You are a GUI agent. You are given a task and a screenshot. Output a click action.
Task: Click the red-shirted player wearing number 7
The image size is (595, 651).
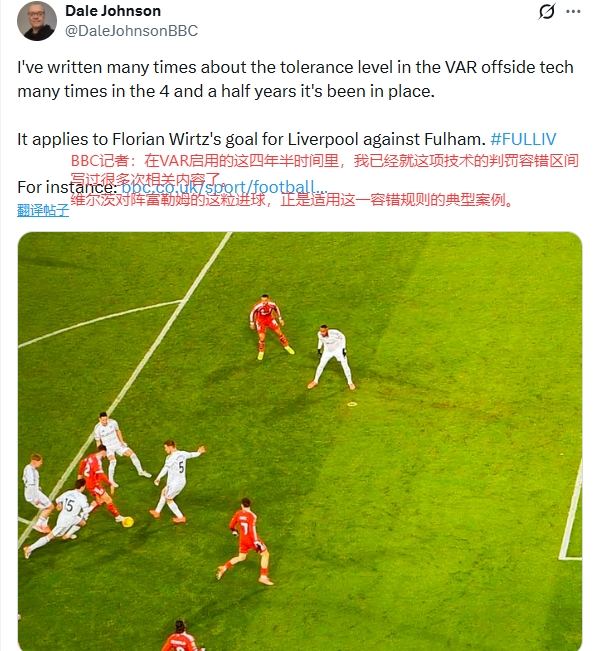coord(246,540)
